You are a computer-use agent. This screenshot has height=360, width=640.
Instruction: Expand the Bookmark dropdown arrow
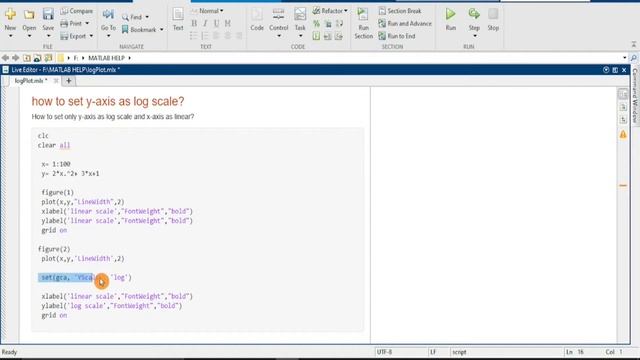pyautogui.click(x=162, y=30)
